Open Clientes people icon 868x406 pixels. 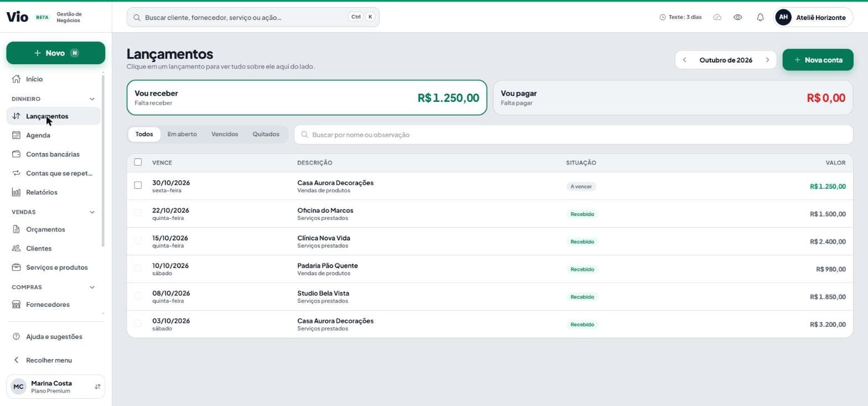[16, 249]
